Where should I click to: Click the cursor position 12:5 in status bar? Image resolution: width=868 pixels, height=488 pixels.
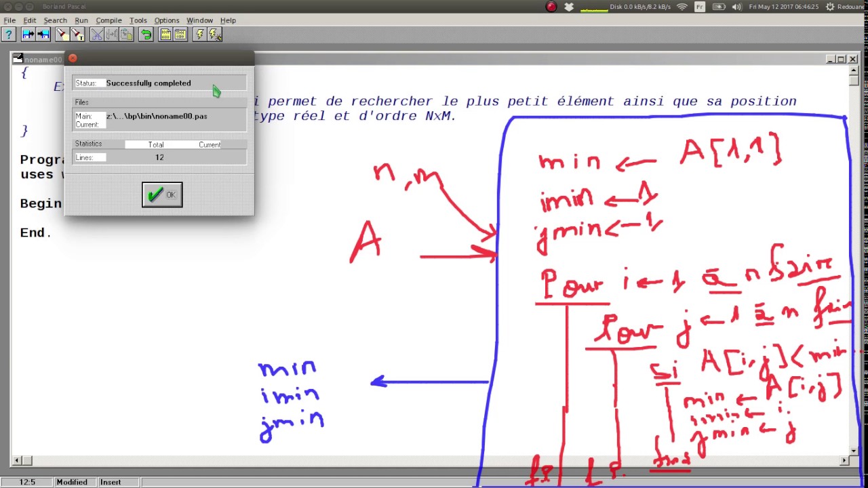tap(27, 482)
